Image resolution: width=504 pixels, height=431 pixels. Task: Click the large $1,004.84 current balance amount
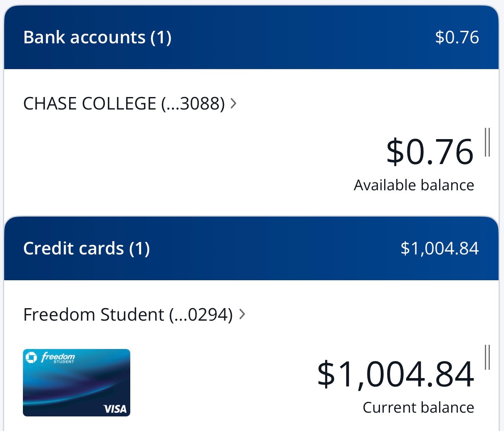[x=395, y=374]
